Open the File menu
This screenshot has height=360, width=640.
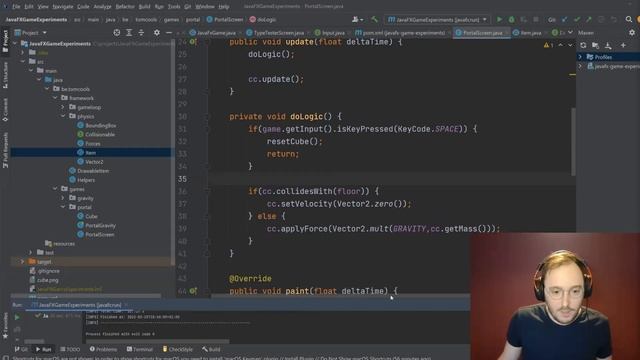coord(16,7)
